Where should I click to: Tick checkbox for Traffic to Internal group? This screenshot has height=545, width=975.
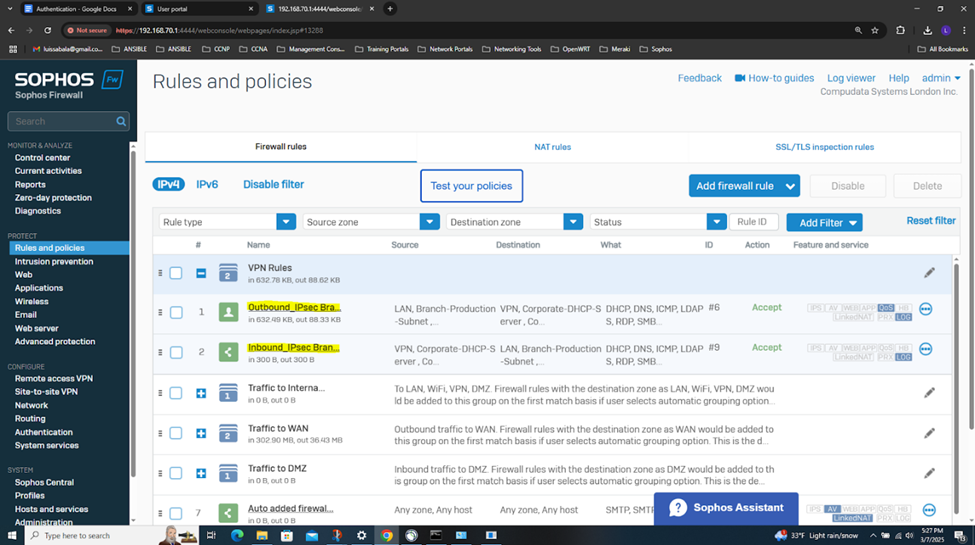coord(176,393)
